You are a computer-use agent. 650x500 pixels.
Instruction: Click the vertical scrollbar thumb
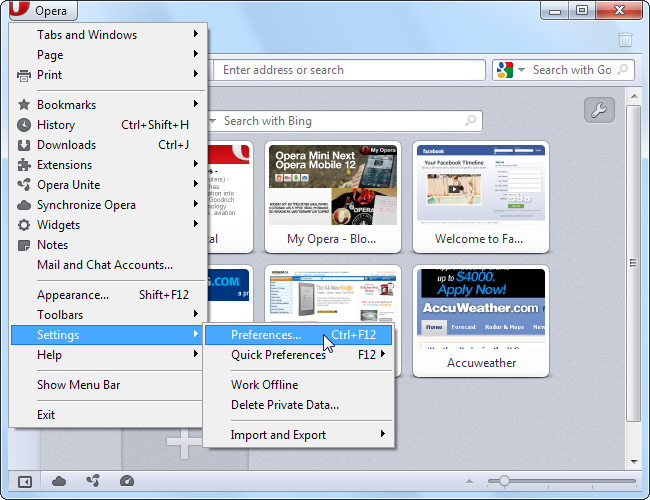pyautogui.click(x=633, y=264)
